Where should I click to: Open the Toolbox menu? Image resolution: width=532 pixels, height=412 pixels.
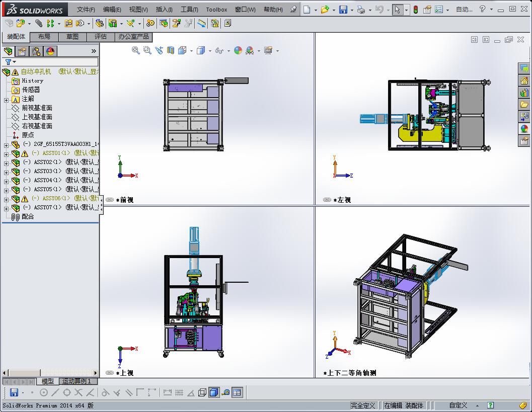[216, 10]
